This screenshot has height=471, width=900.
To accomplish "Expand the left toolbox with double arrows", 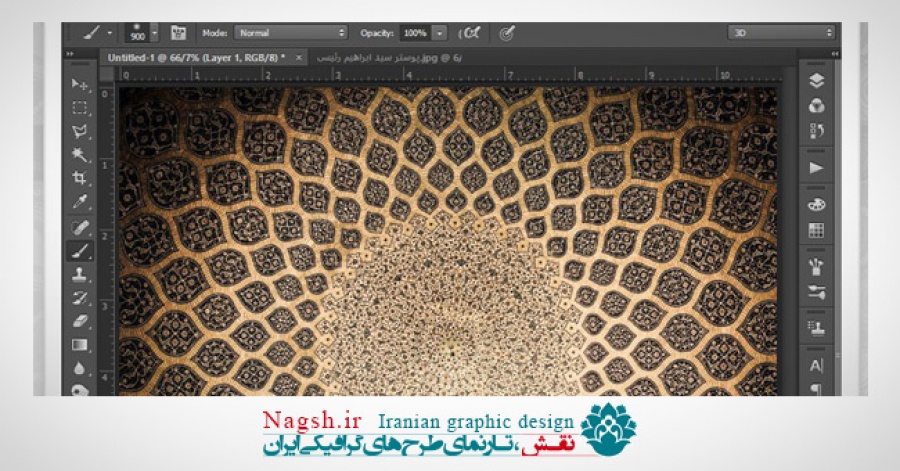I will (x=70, y=54).
